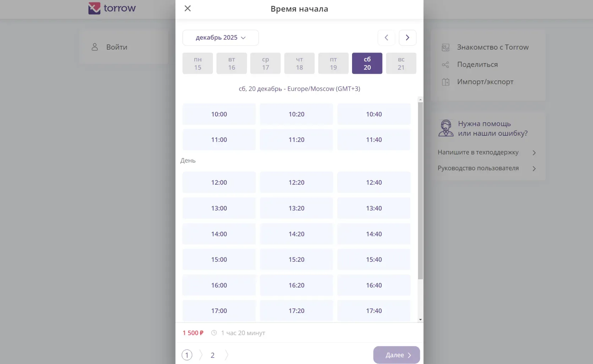Close the start time dialog
Image resolution: width=593 pixels, height=364 pixels.
tap(188, 9)
